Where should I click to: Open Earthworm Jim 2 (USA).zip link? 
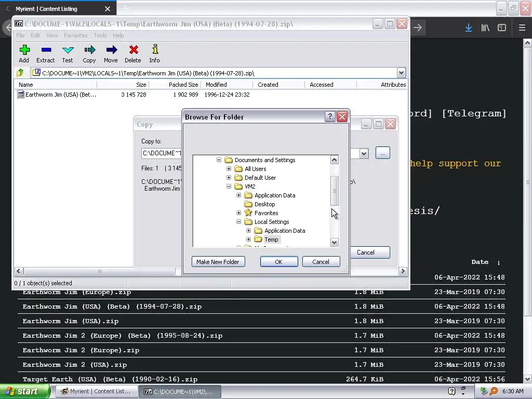(75, 365)
